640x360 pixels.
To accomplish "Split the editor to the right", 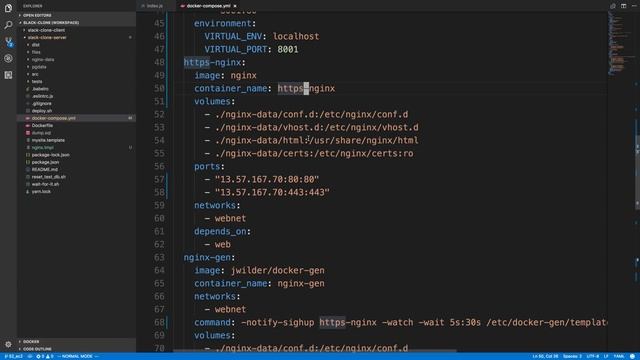I will (623, 6).
